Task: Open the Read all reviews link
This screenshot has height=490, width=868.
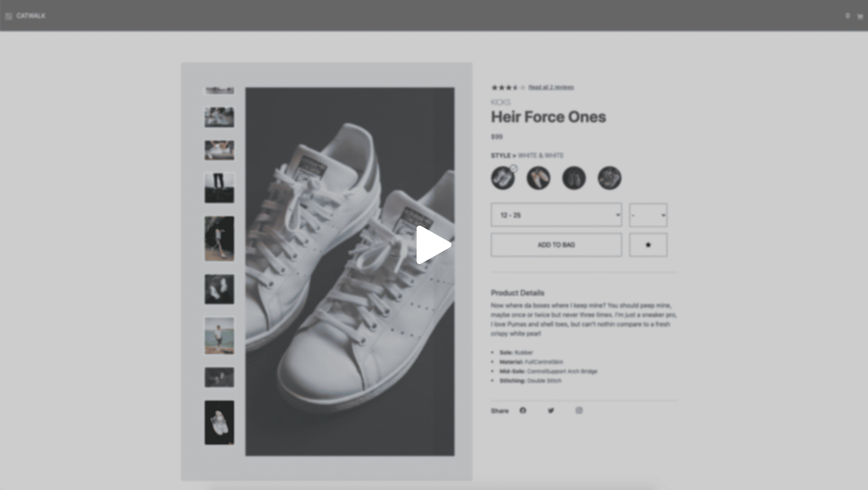Action: pyautogui.click(x=551, y=87)
